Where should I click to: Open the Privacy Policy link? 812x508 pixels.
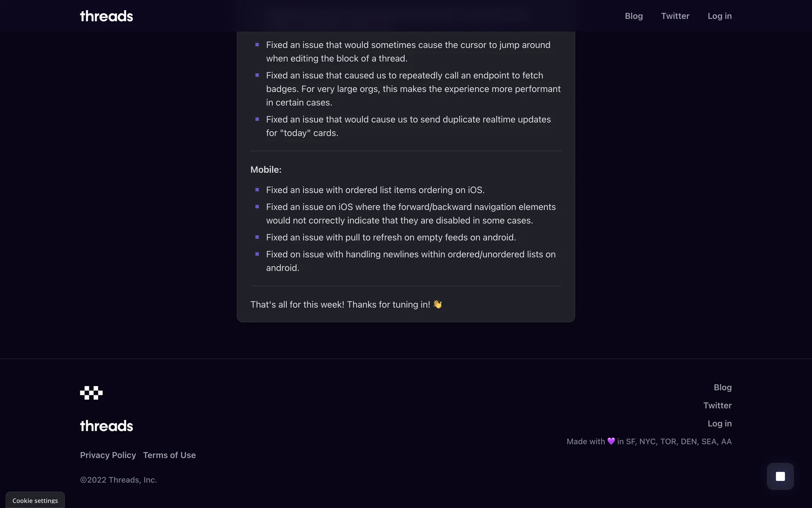coord(108,455)
